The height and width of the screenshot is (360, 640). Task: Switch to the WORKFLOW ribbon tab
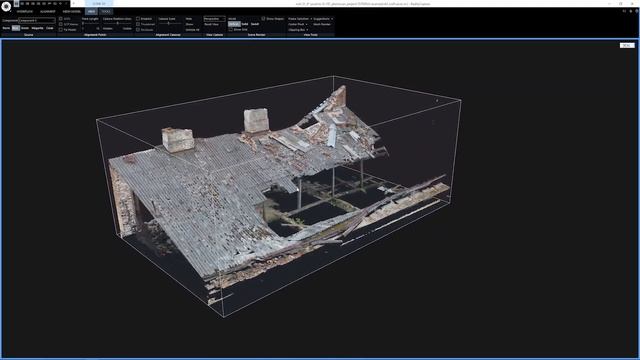24,11
